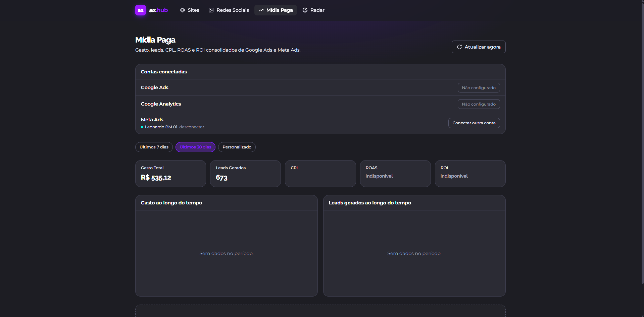Screen dimensions: 644x317
Task: Click the image icon beside Redes Sociais
Action: [211, 10]
